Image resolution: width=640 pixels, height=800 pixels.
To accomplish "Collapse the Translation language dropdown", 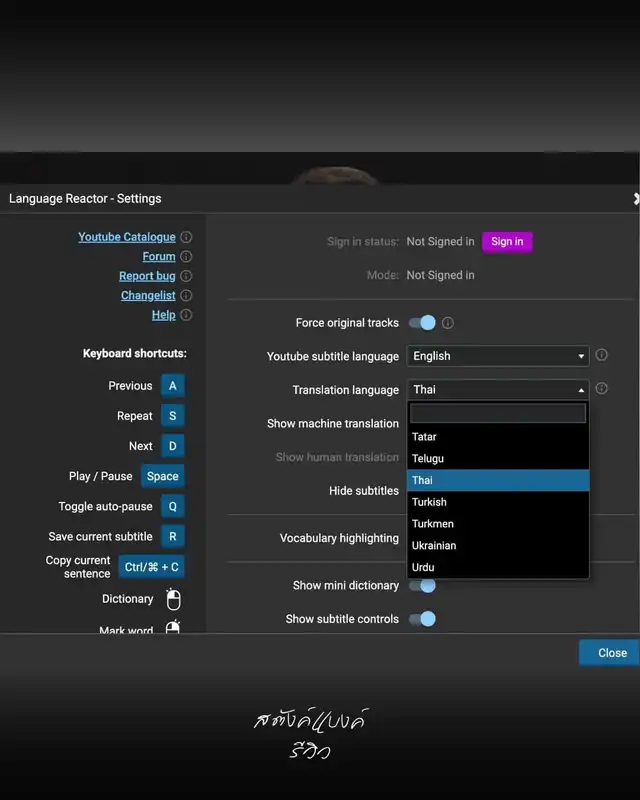I will 498,390.
